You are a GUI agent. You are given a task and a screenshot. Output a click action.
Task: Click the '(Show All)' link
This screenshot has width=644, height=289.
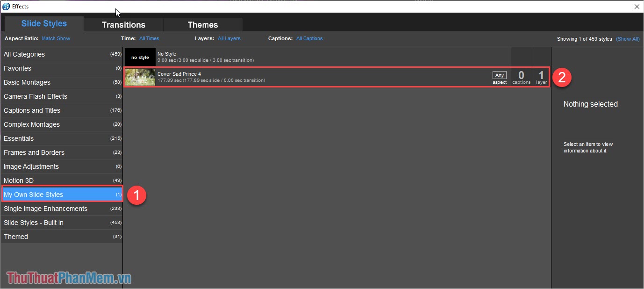click(x=628, y=39)
